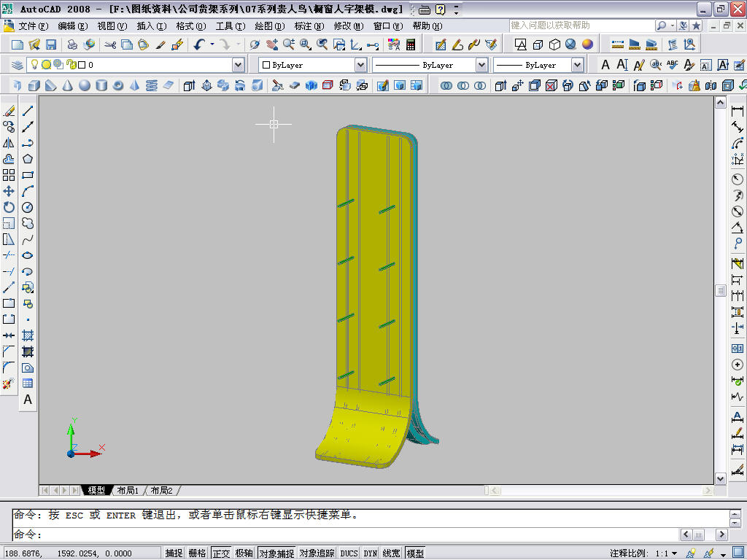This screenshot has width=747, height=560.
Task: Click the command line input area
Action: [x=345, y=534]
